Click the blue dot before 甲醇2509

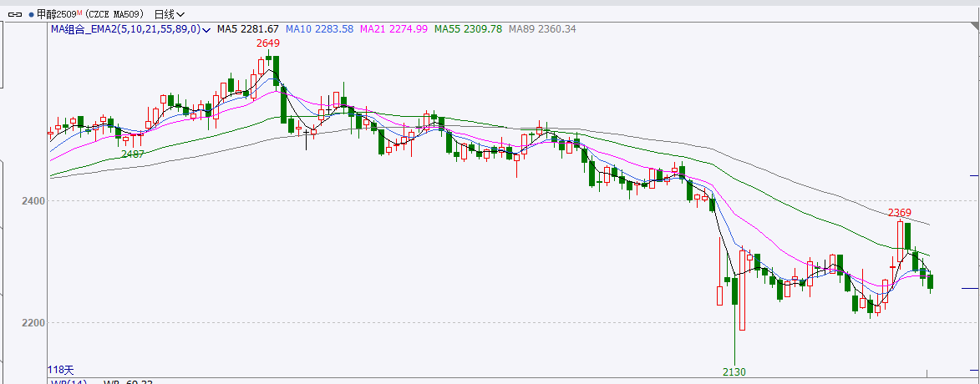pyautogui.click(x=31, y=13)
